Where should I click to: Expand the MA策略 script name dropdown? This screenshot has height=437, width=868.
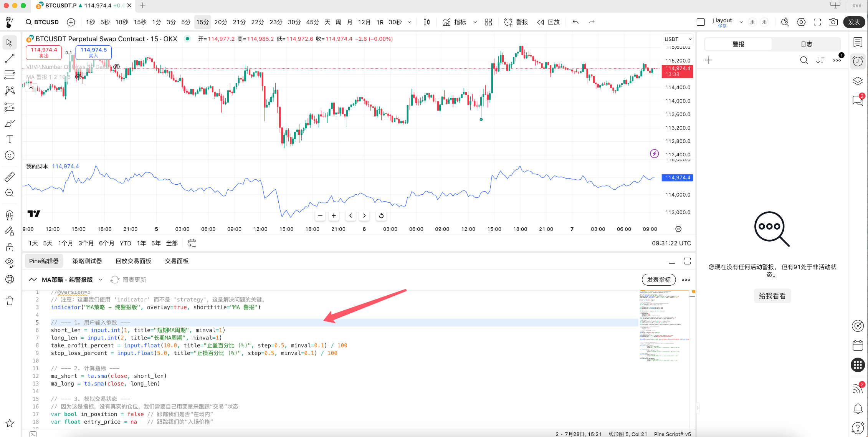101,280
